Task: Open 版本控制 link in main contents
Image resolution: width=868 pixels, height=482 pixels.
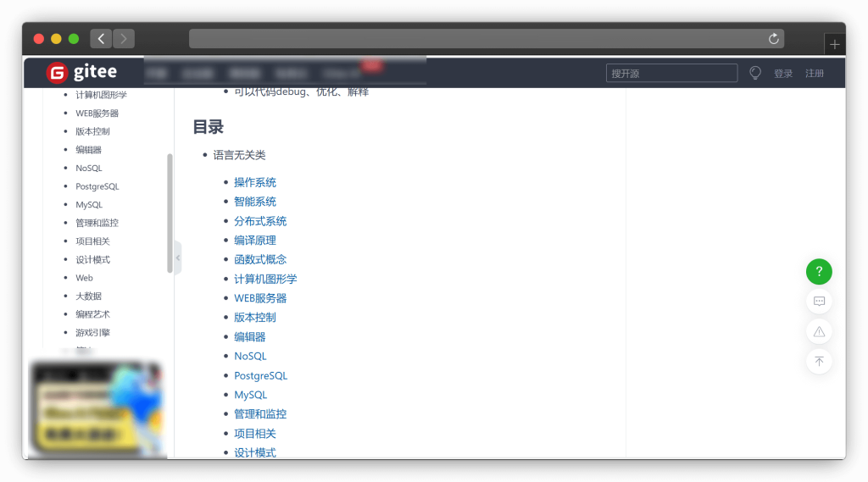Action: [x=254, y=317]
